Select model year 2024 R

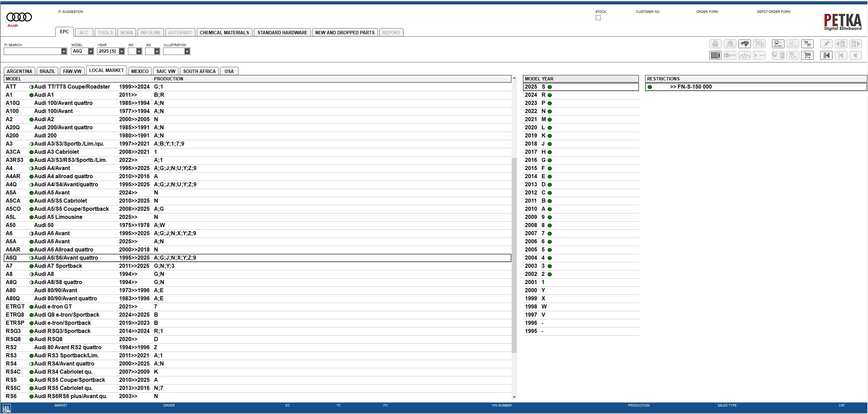(x=581, y=95)
